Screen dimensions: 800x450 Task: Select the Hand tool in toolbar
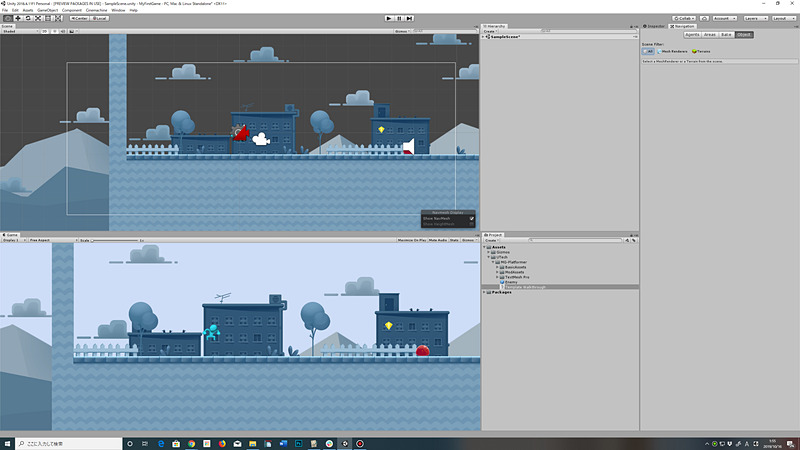(x=7, y=18)
